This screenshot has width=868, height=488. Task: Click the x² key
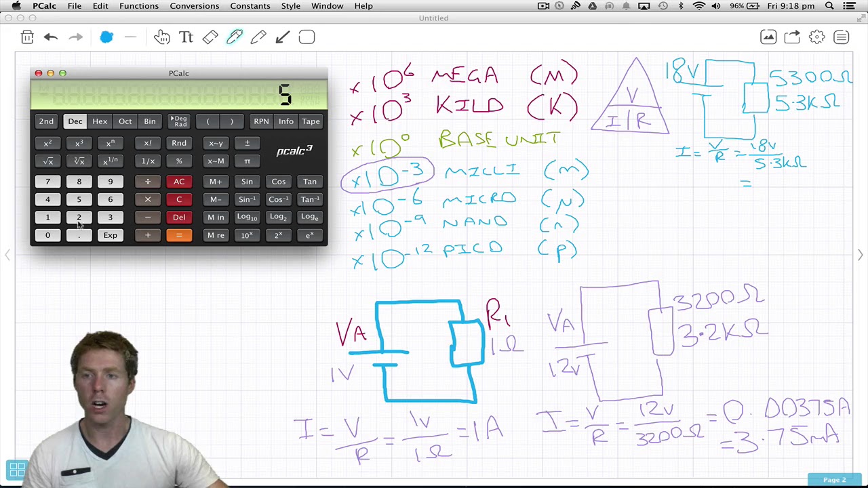pyautogui.click(x=47, y=143)
